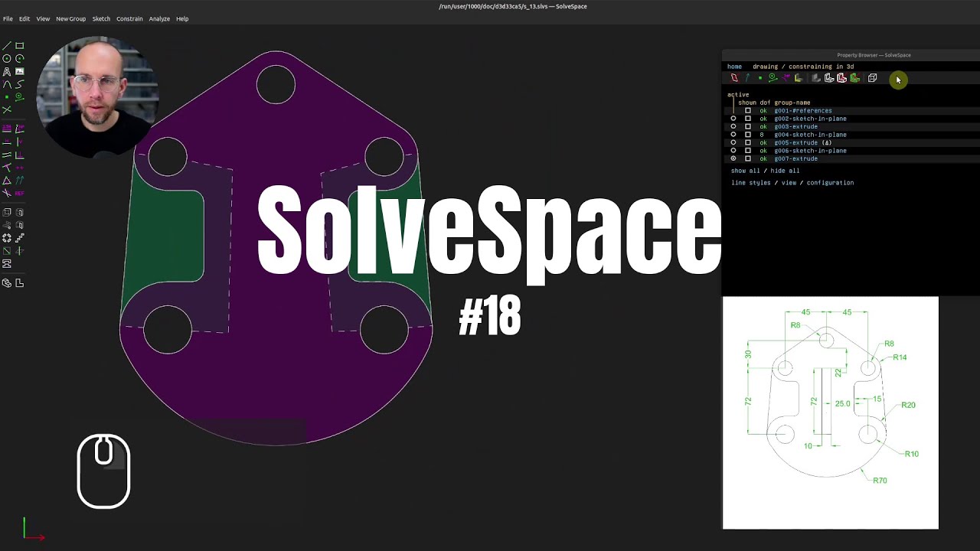The width and height of the screenshot is (980, 551).
Task: Apply the Horizontal constraint
Action: pyautogui.click(x=7, y=142)
